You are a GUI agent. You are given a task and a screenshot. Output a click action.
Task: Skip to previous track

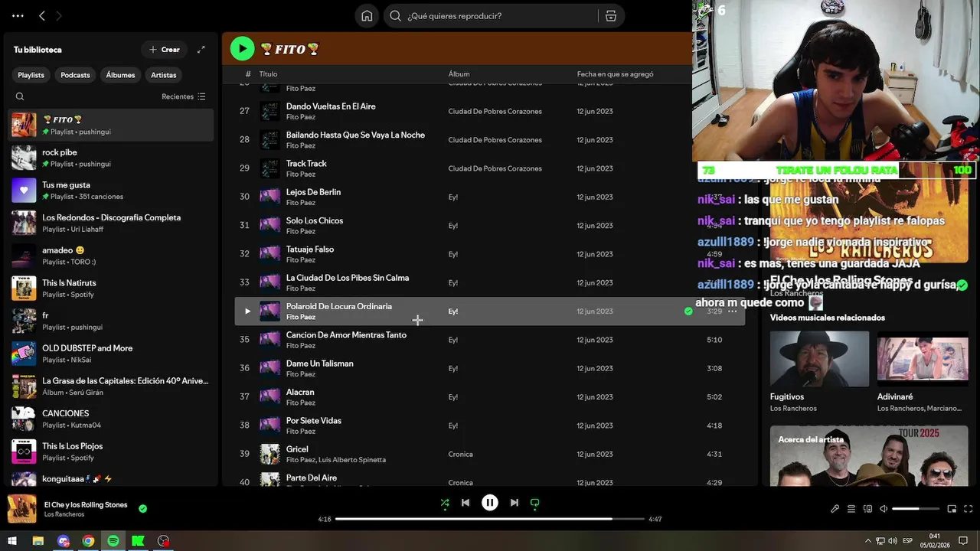[x=465, y=503]
